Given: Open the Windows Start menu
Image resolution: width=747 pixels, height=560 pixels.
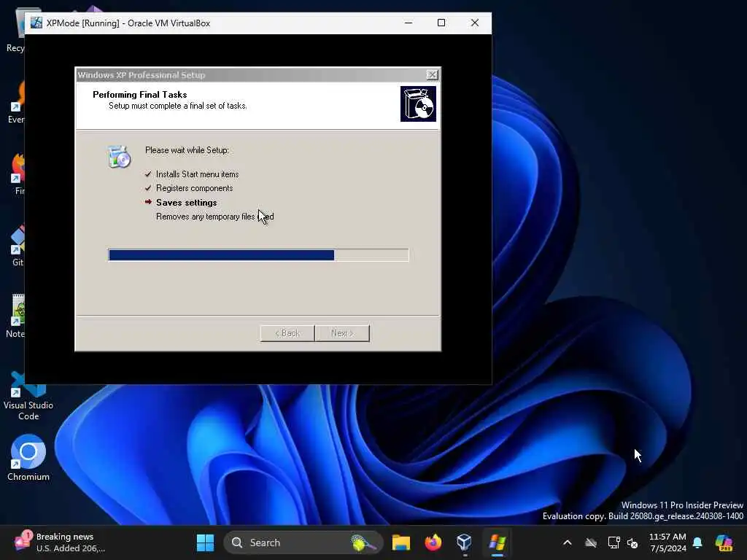Looking at the screenshot, I should [x=205, y=542].
